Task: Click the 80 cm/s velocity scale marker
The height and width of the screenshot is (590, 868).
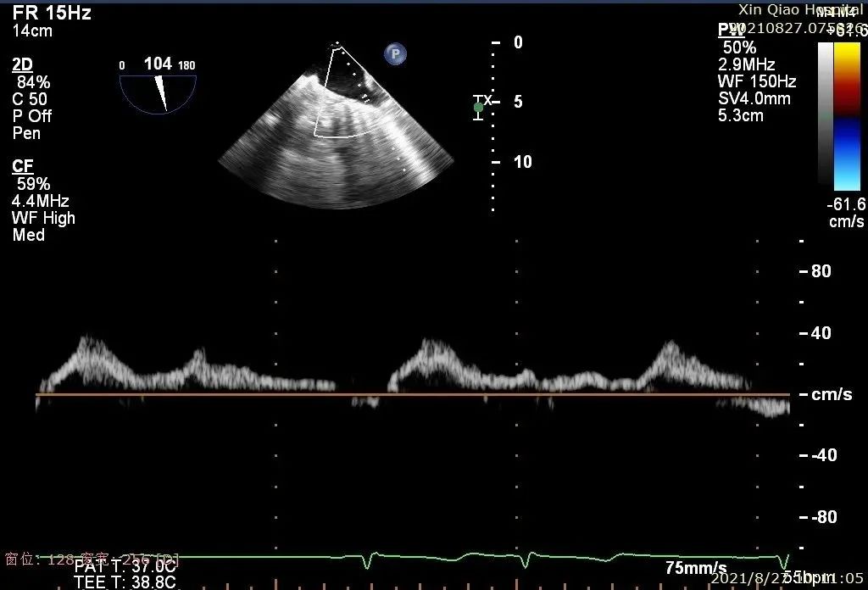Action: click(x=821, y=271)
